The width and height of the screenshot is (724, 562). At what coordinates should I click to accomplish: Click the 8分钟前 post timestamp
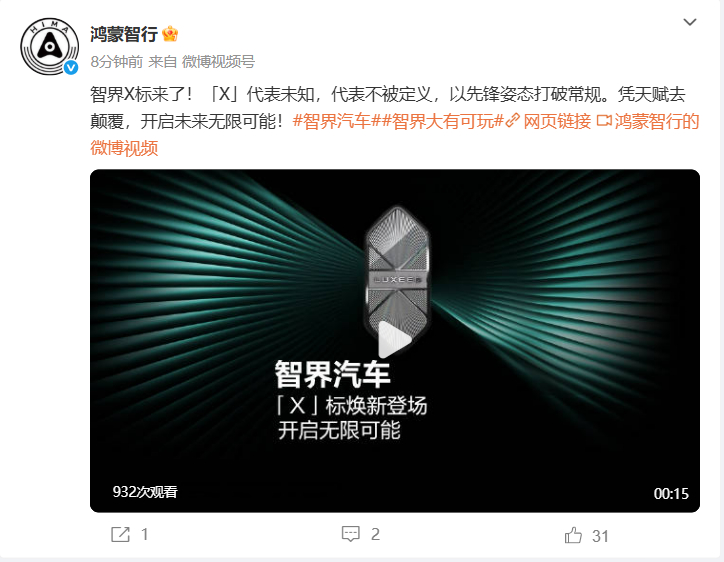coord(116,61)
